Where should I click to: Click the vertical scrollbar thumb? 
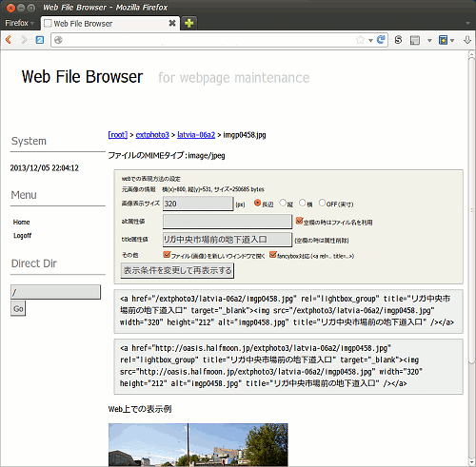point(471,211)
